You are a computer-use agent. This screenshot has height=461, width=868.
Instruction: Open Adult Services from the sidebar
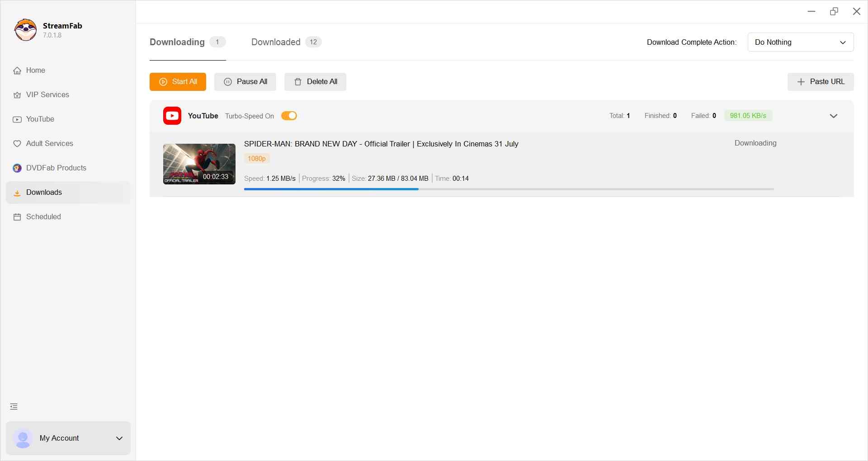pyautogui.click(x=49, y=143)
